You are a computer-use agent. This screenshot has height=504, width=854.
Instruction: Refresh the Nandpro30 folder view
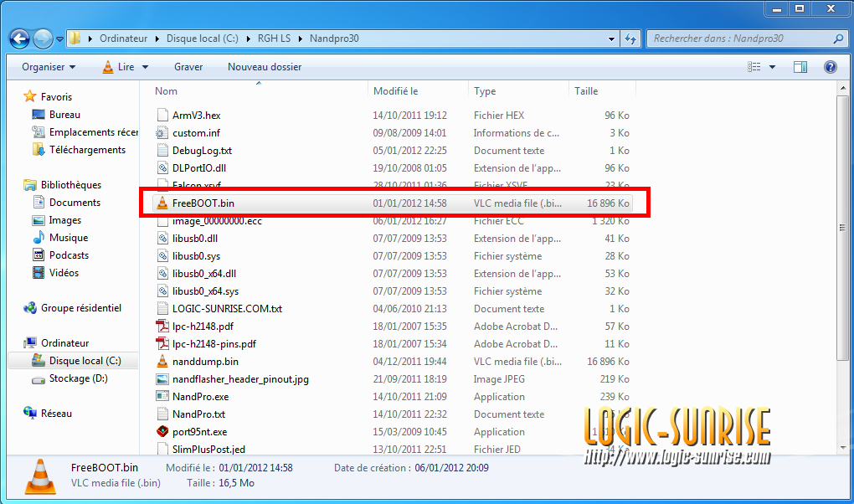tap(630, 39)
